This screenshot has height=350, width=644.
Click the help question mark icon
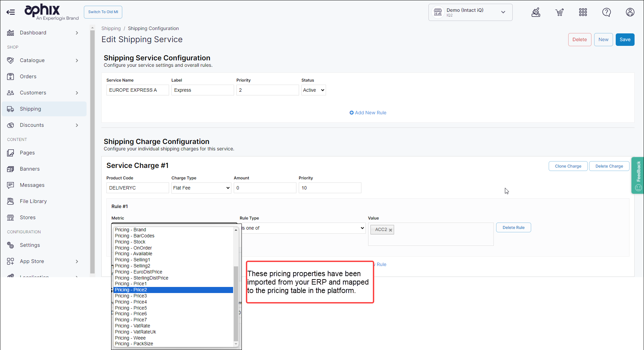coord(606,12)
